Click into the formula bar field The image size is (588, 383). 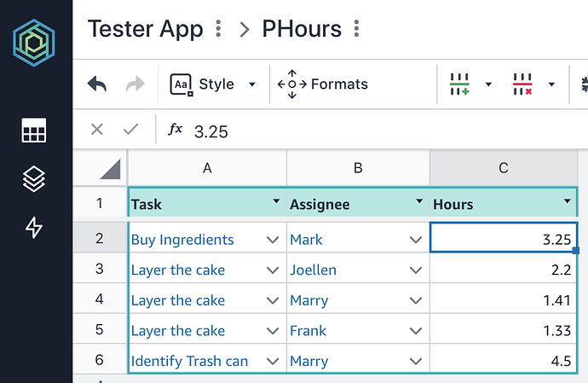point(383,131)
